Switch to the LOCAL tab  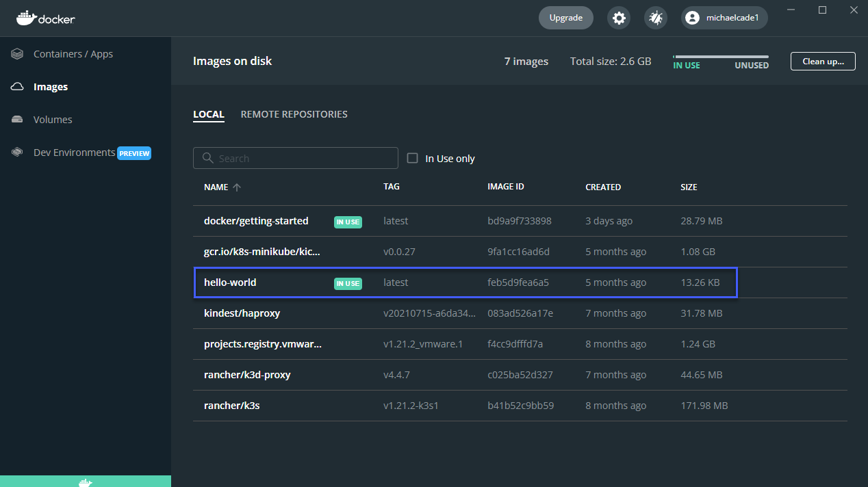point(209,114)
